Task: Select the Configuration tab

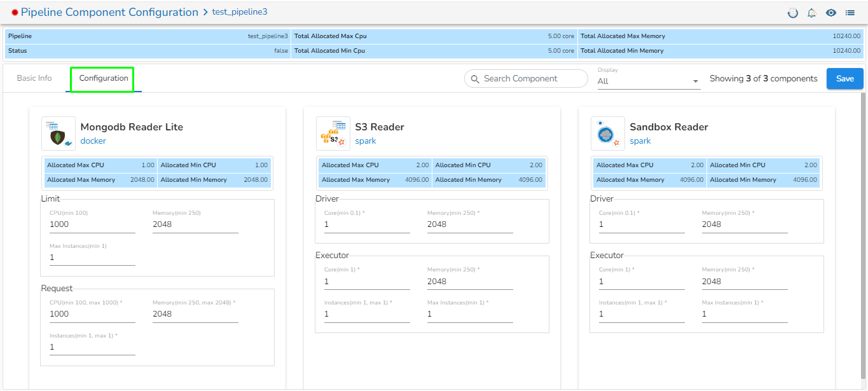Action: [x=104, y=78]
